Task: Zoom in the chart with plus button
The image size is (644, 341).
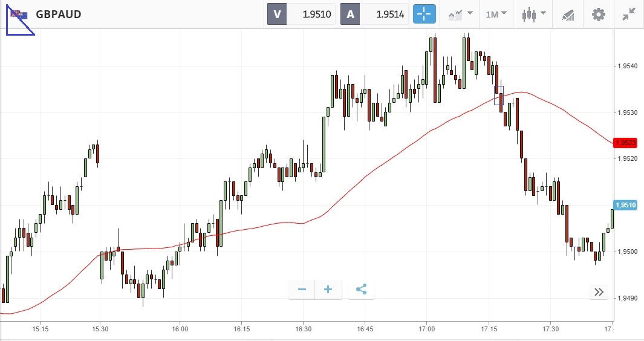Action: 328,290
